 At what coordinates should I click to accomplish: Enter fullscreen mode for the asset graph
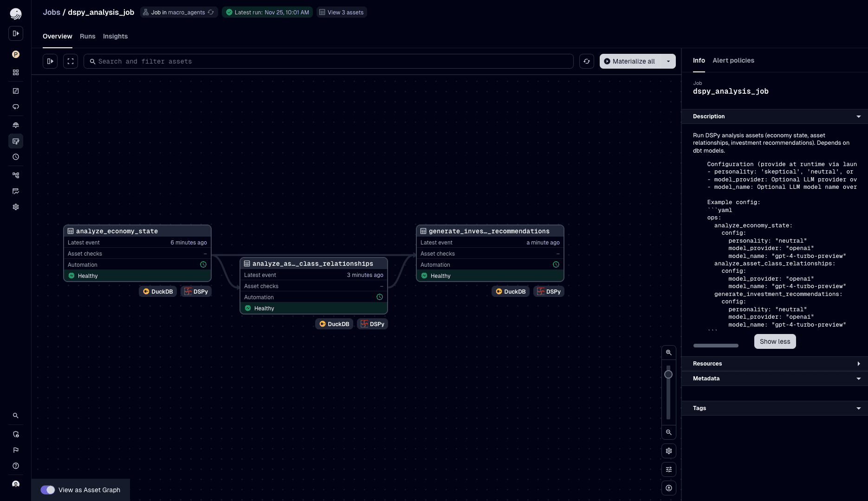point(71,61)
